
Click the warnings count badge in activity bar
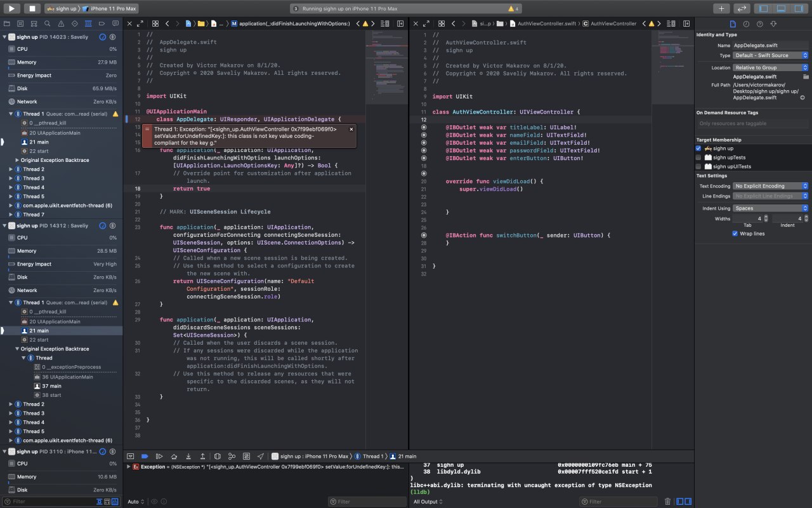[x=513, y=9]
